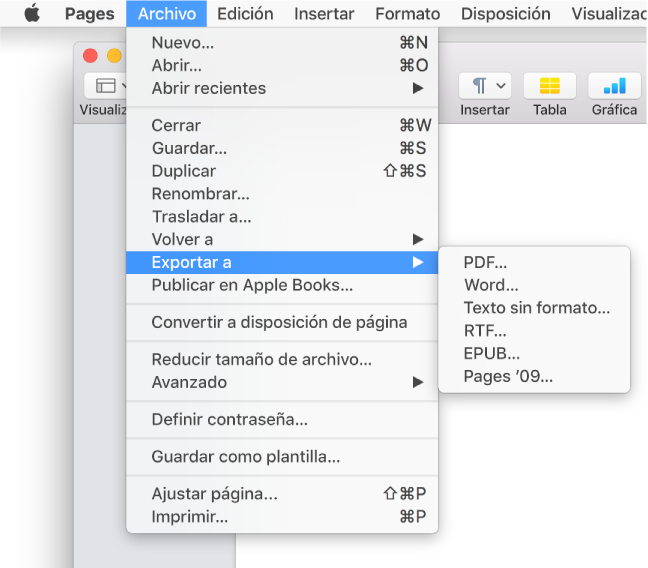Open the Visualización menu in menu bar
648x568 pixels.
click(x=608, y=14)
